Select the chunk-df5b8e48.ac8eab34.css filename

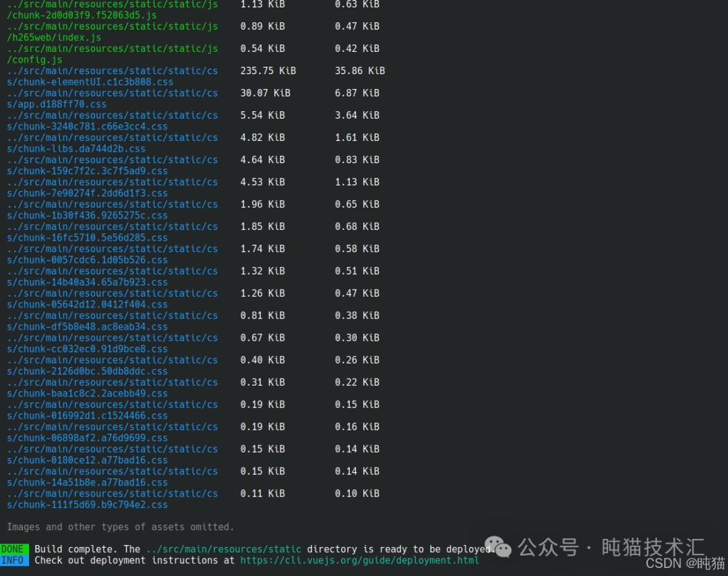(92, 327)
